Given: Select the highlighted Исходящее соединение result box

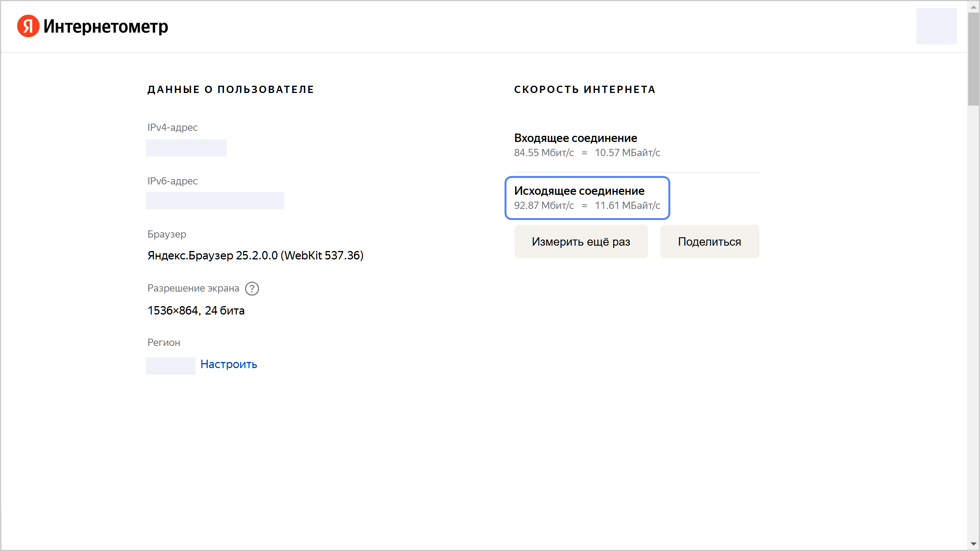Looking at the screenshot, I should pyautogui.click(x=588, y=198).
